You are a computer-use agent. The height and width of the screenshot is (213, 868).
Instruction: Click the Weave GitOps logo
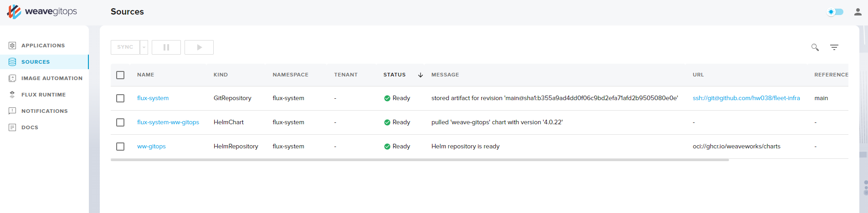42,11
